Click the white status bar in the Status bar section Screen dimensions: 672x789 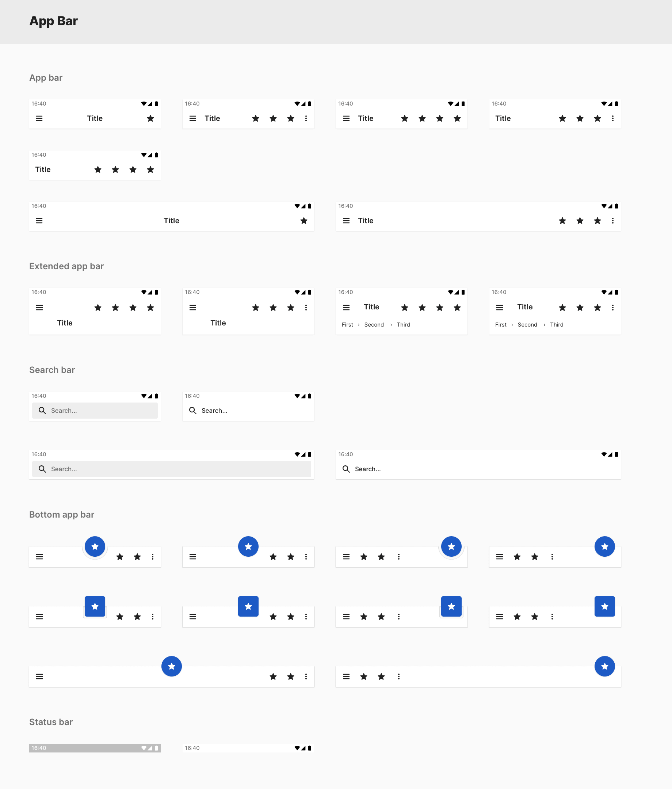pyautogui.click(x=248, y=748)
